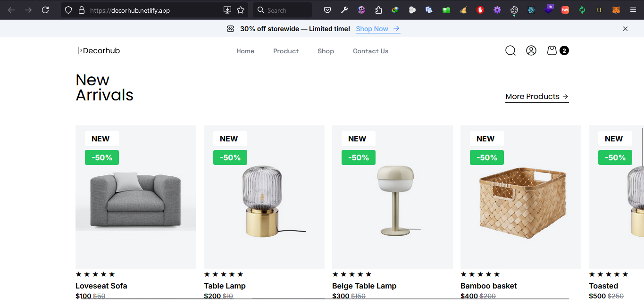Select the Shop nav item
The width and height of the screenshot is (644, 305).
pos(326,51)
